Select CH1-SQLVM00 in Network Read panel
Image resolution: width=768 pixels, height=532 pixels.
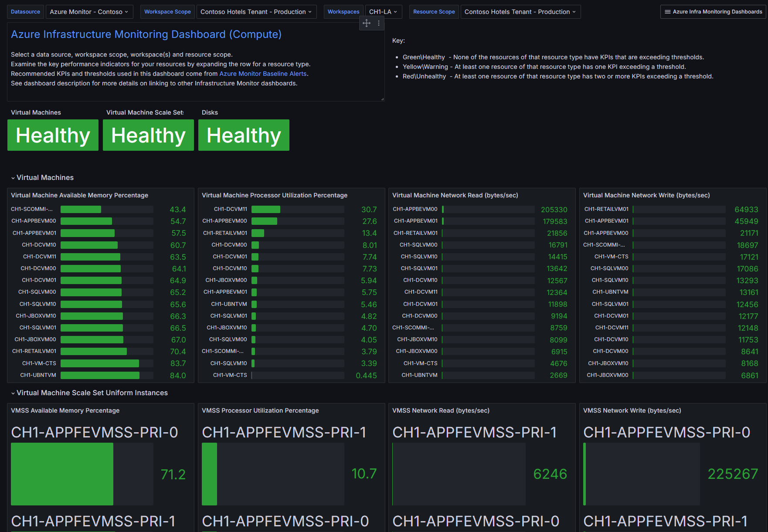[418, 245]
